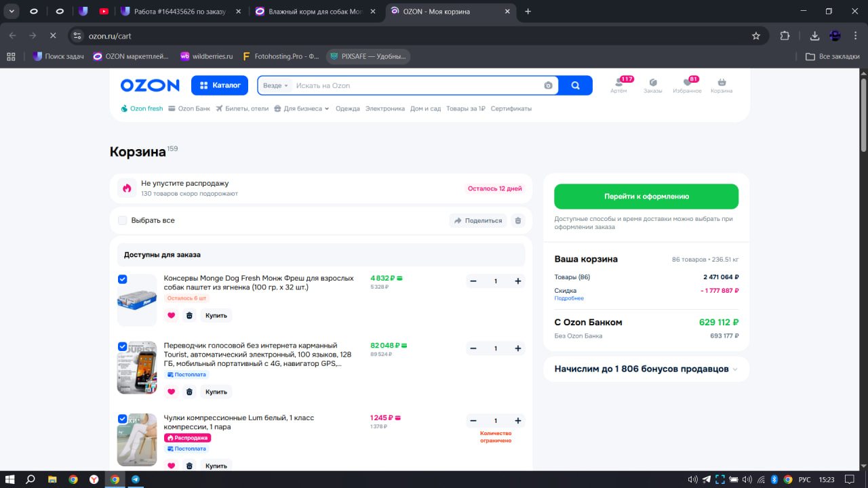868x488 pixels.
Task: Click heart icon for Lum compression stockings
Action: (x=171, y=466)
